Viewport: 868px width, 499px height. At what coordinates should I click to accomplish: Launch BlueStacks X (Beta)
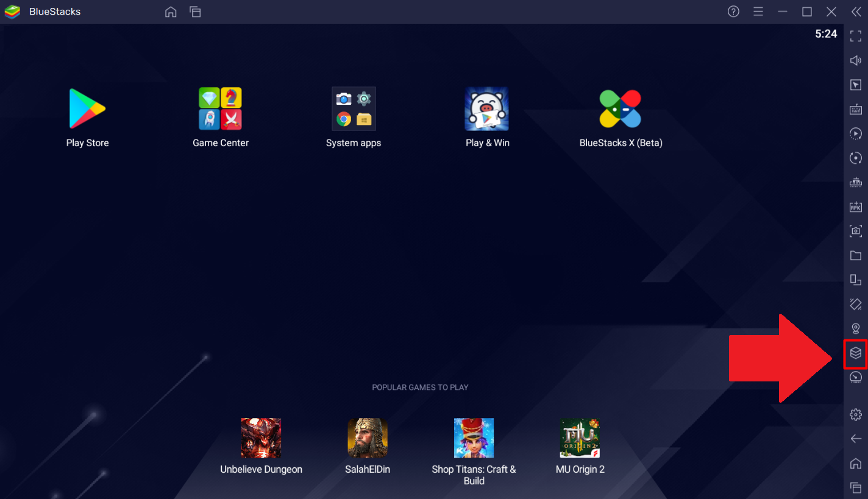(621, 108)
